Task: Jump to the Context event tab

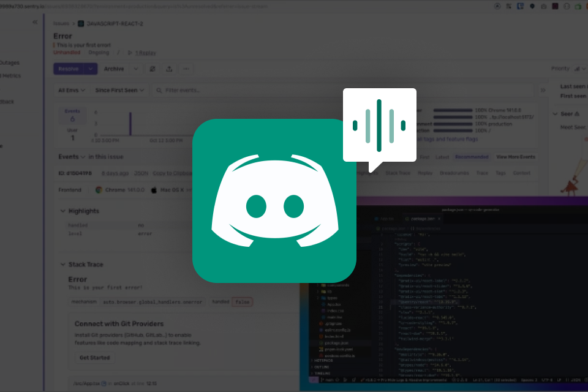Action: click(x=522, y=173)
